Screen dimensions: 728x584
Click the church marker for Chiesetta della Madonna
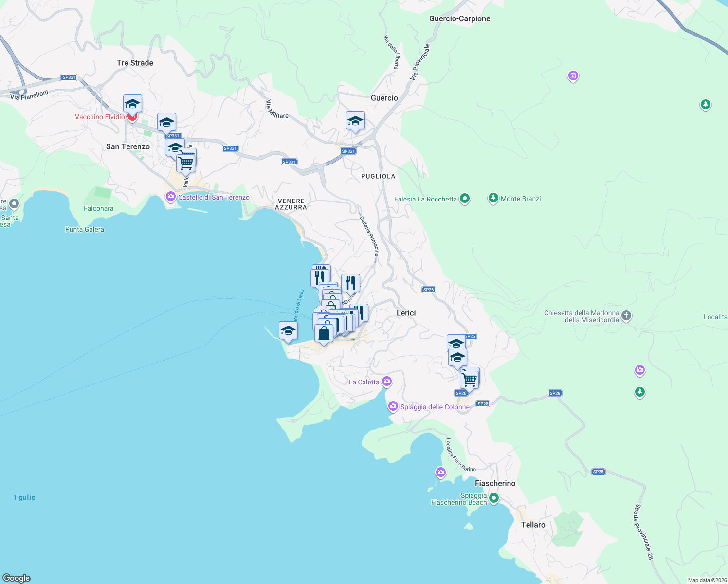tap(626, 316)
